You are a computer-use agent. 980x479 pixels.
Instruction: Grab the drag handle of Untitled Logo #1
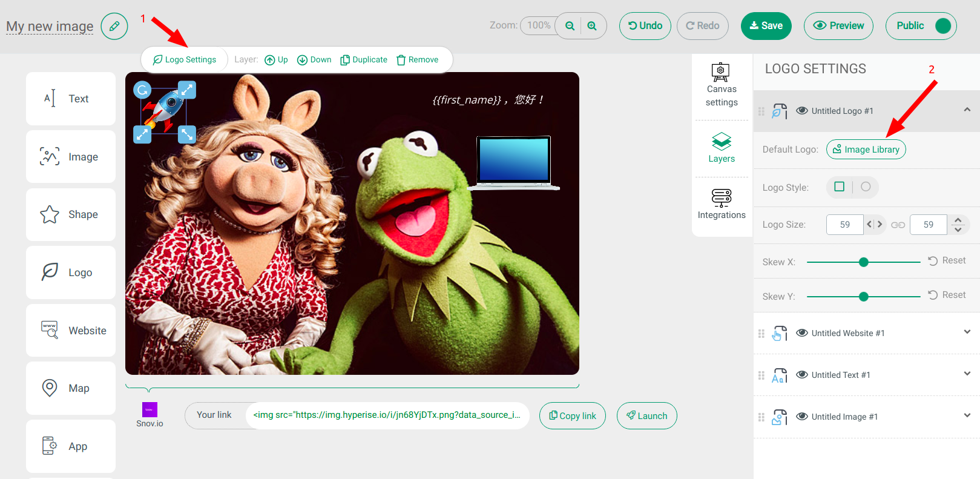pos(761,111)
